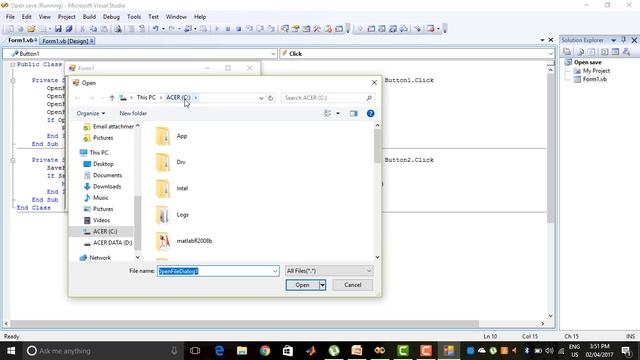Open the Project menu
Viewport: 640px width, 360px height.
67,17
